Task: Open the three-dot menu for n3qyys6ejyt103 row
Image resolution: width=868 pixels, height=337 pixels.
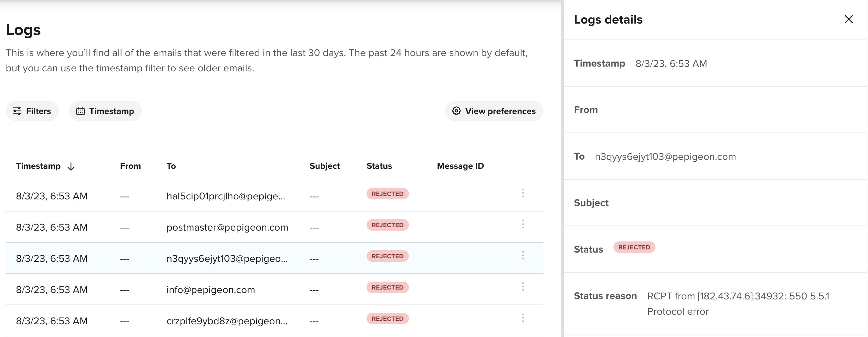Action: click(523, 256)
